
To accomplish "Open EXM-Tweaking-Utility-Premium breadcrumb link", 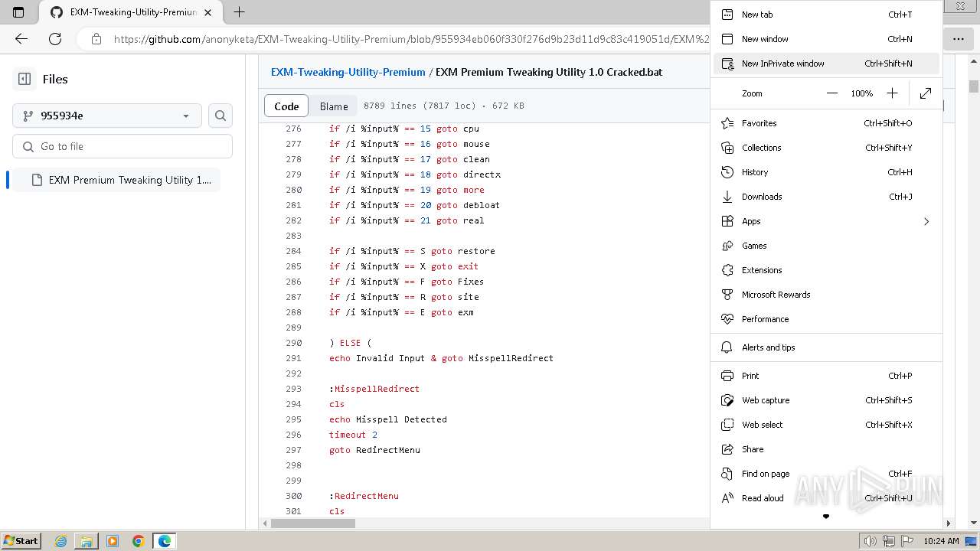I will [348, 72].
